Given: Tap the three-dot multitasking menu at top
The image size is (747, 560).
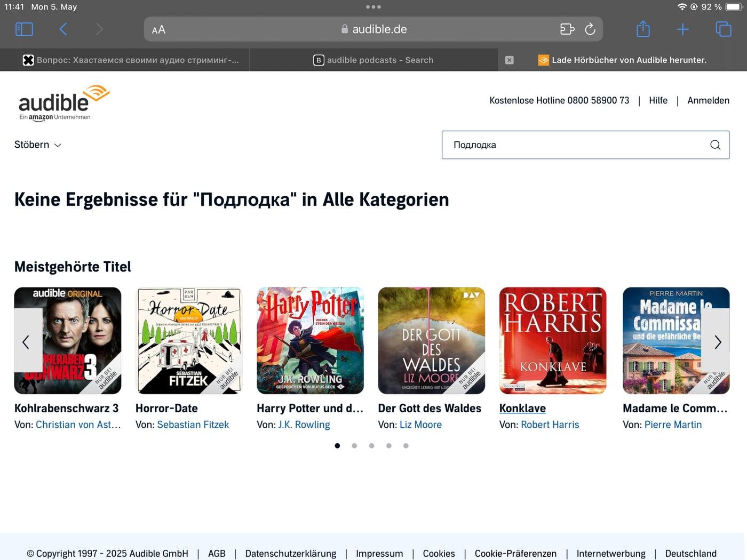Looking at the screenshot, I should pos(373,7).
